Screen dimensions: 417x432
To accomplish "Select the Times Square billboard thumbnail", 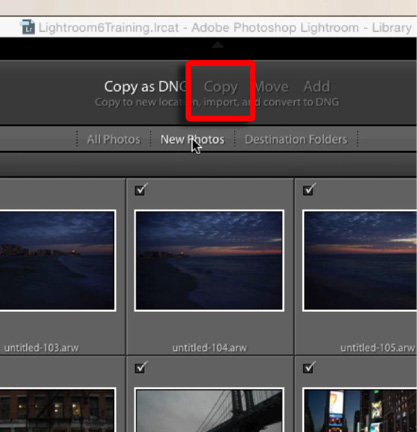I will coord(359,410).
